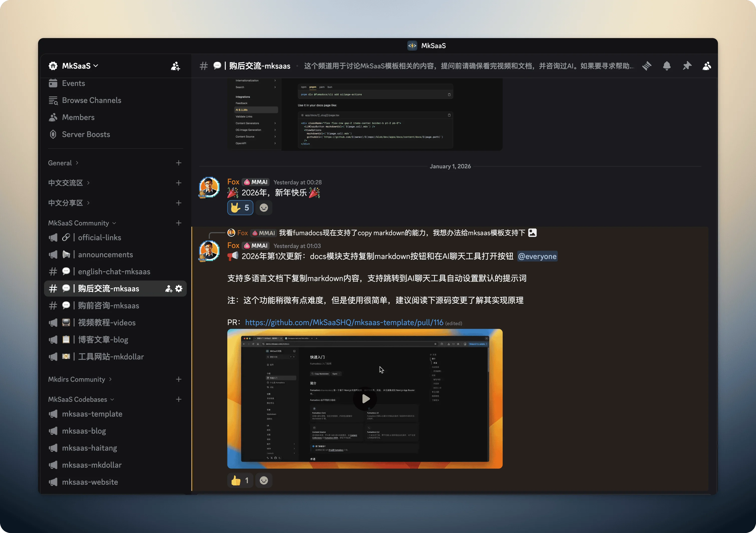Open the 博客文章-blog channel

(115, 340)
